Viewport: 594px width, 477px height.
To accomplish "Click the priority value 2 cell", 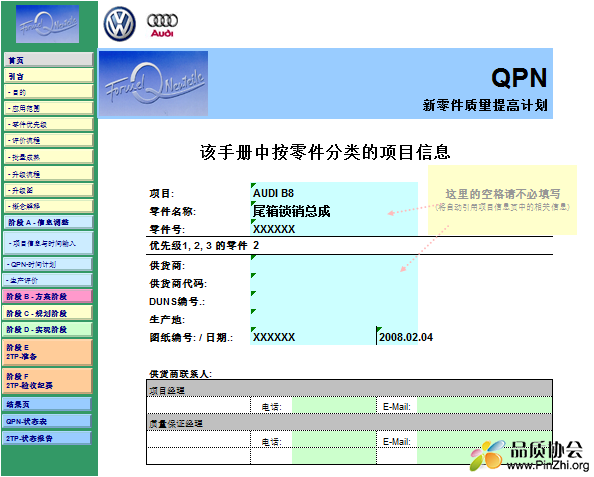I will point(334,246).
